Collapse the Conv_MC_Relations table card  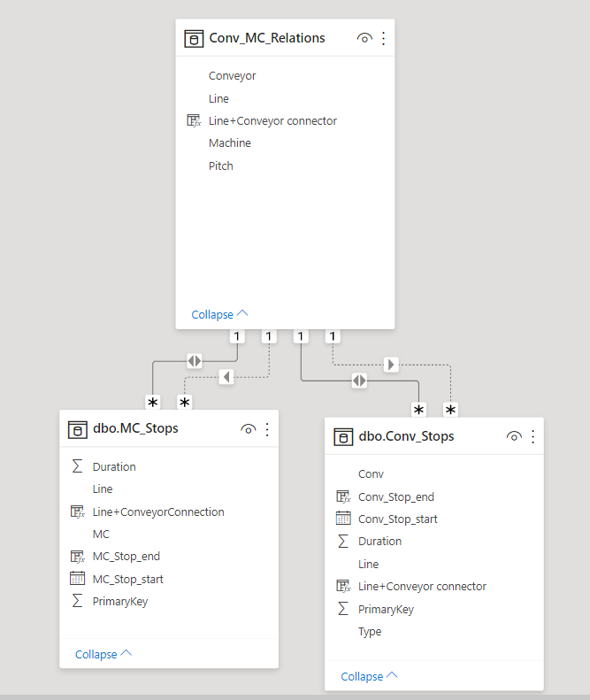pyautogui.click(x=219, y=314)
